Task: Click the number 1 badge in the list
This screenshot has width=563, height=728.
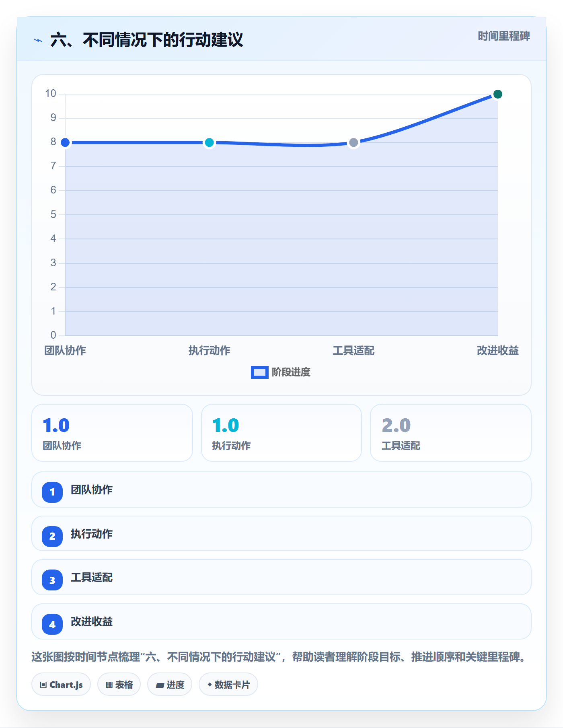Action: click(x=52, y=492)
